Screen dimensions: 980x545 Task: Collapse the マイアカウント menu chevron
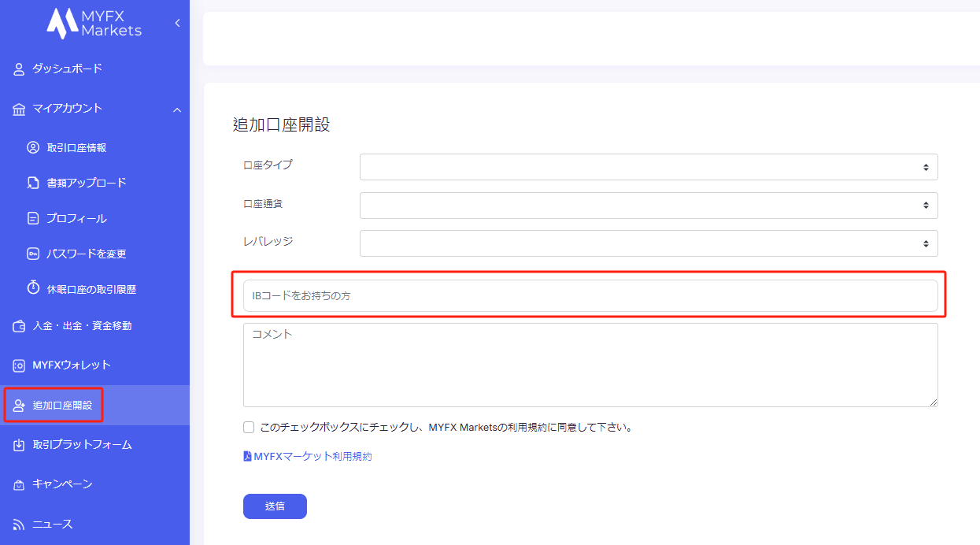coord(177,109)
